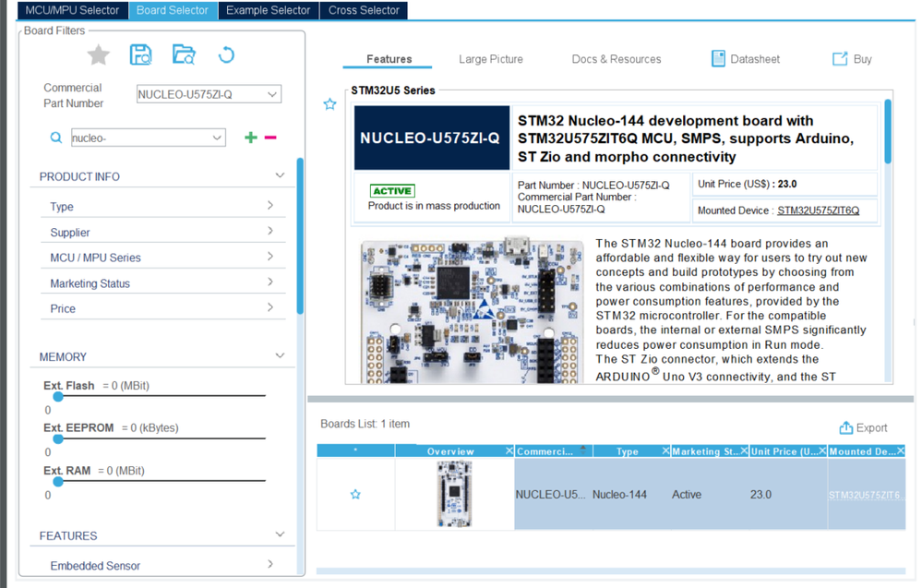Image resolution: width=922 pixels, height=588 pixels.
Task: Collapse the FEATURES section
Action: 280,534
